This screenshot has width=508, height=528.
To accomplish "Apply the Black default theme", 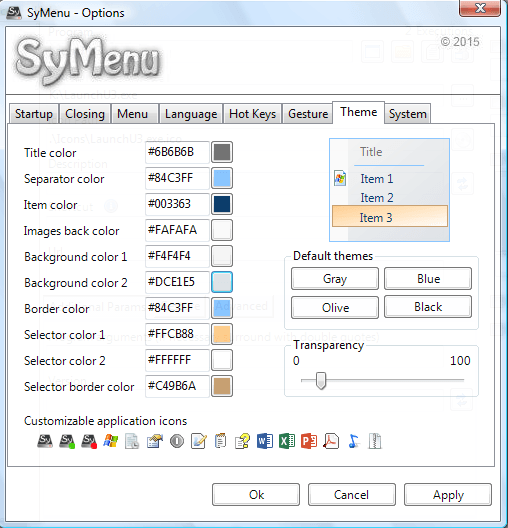I will coord(428,307).
